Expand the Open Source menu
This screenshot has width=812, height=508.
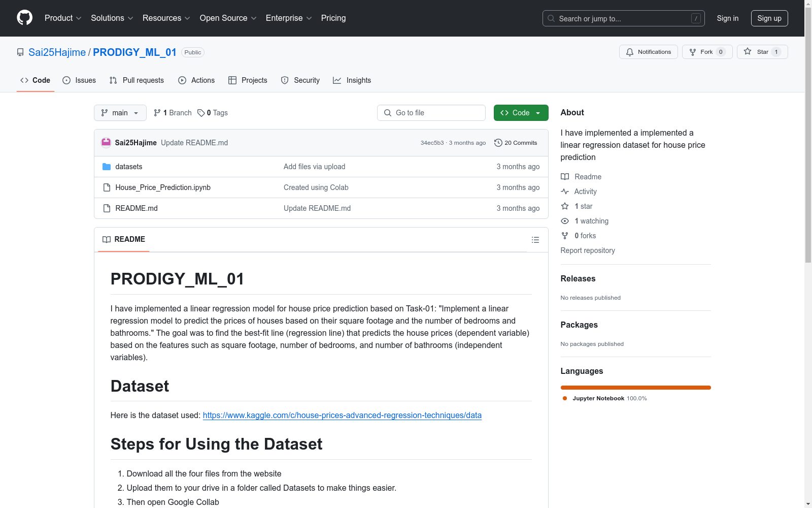(x=228, y=18)
